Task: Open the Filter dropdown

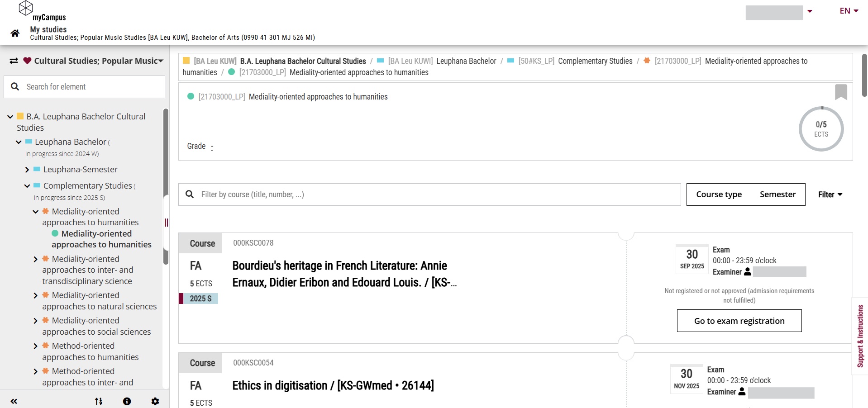Action: click(830, 195)
